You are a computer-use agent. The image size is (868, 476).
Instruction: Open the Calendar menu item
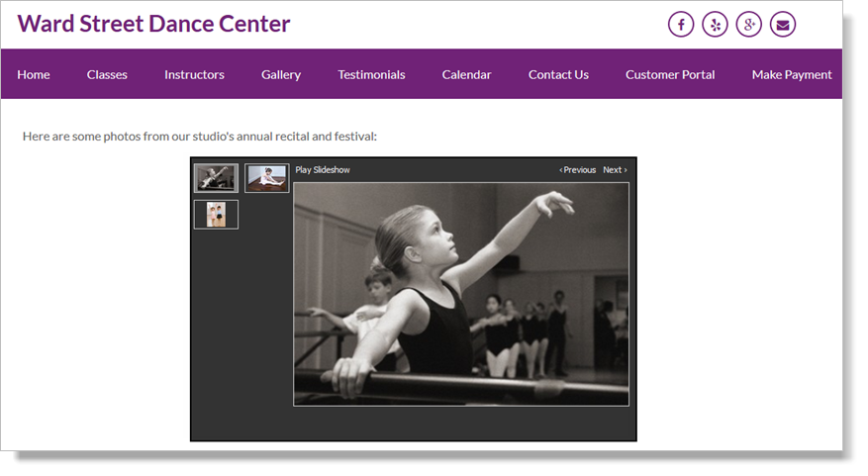[x=466, y=75]
